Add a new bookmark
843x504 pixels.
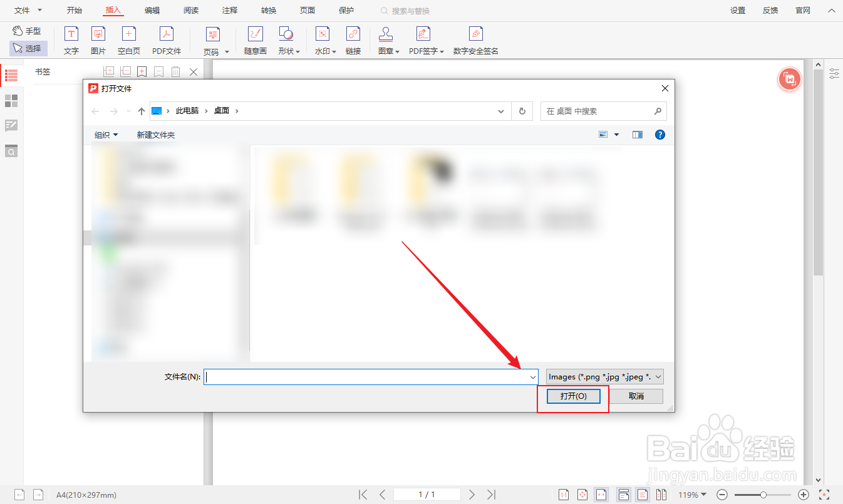coord(142,72)
